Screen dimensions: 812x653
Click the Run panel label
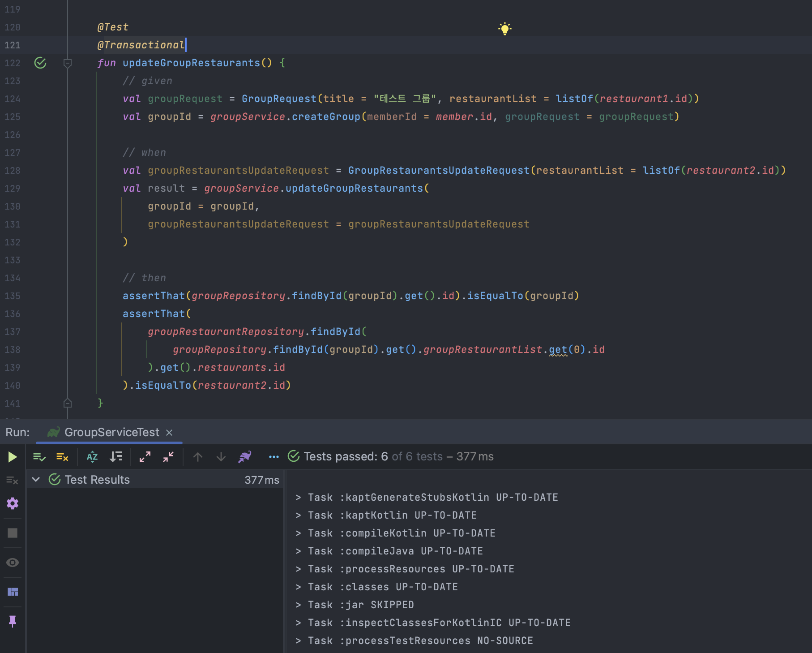coord(17,432)
